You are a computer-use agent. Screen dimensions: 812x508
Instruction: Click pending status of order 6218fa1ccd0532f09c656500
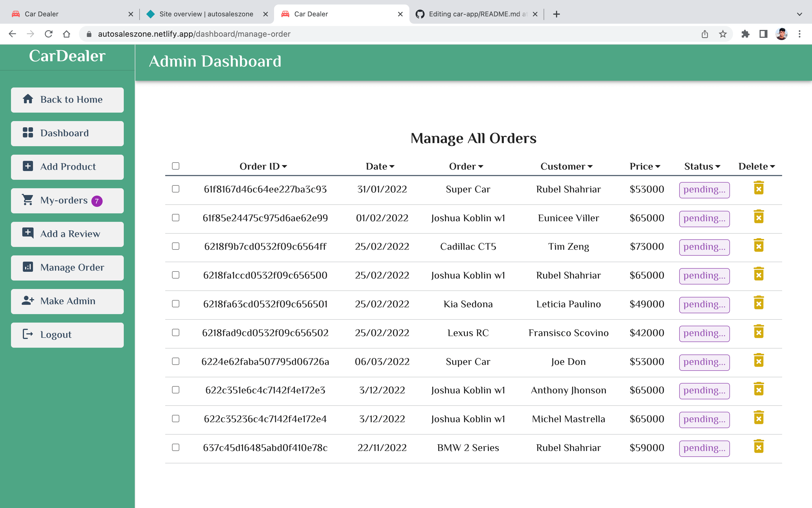(704, 276)
